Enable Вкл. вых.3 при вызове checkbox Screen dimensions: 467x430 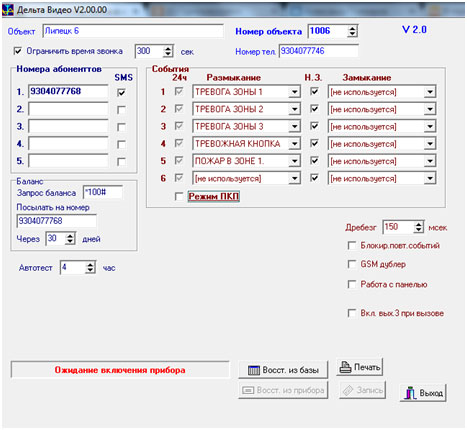click(352, 313)
